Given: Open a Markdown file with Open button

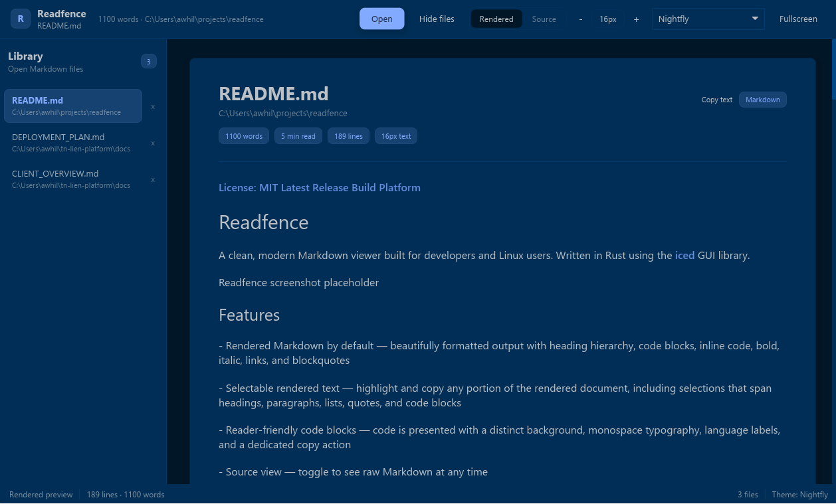Looking at the screenshot, I should [381, 19].
